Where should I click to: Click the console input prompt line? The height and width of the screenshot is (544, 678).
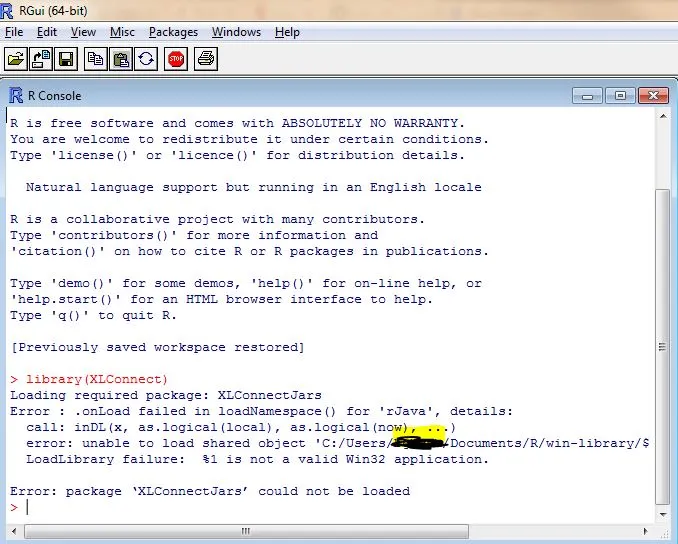[329, 507]
